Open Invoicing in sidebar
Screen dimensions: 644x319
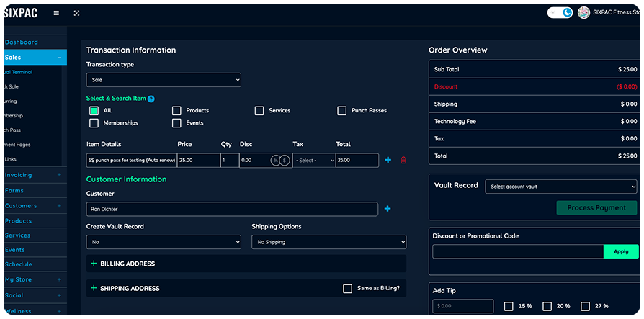click(18, 175)
